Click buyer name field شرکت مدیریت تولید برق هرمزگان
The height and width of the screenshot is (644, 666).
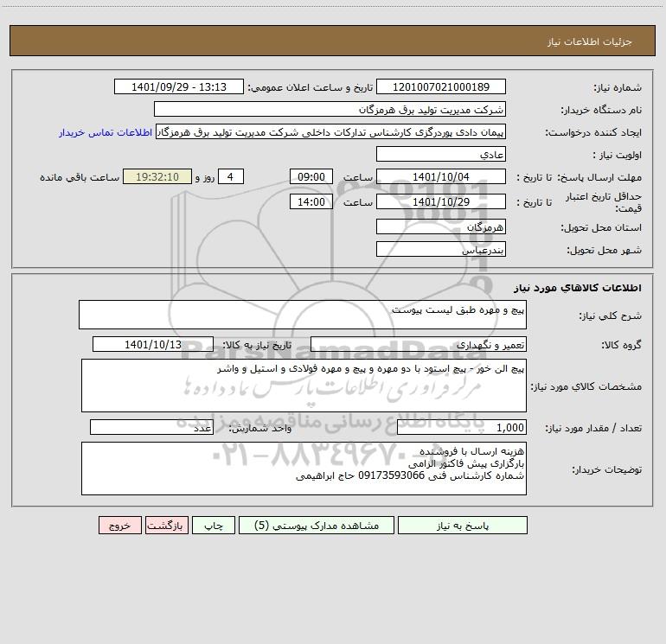point(330,109)
